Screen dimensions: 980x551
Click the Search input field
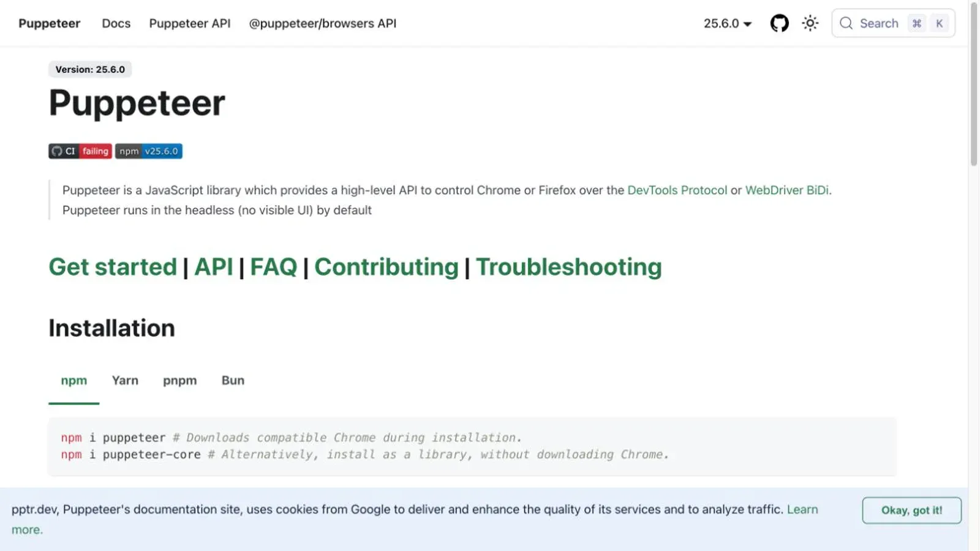pos(893,23)
